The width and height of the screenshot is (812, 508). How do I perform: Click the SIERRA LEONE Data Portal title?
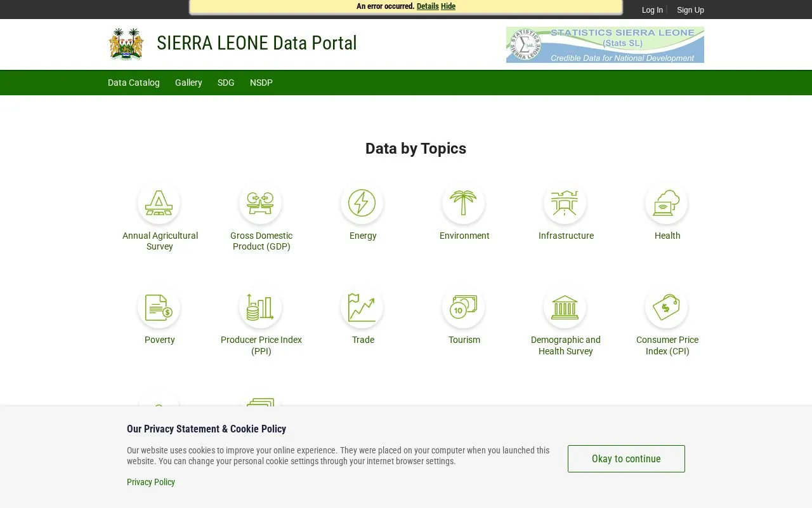[x=257, y=43]
